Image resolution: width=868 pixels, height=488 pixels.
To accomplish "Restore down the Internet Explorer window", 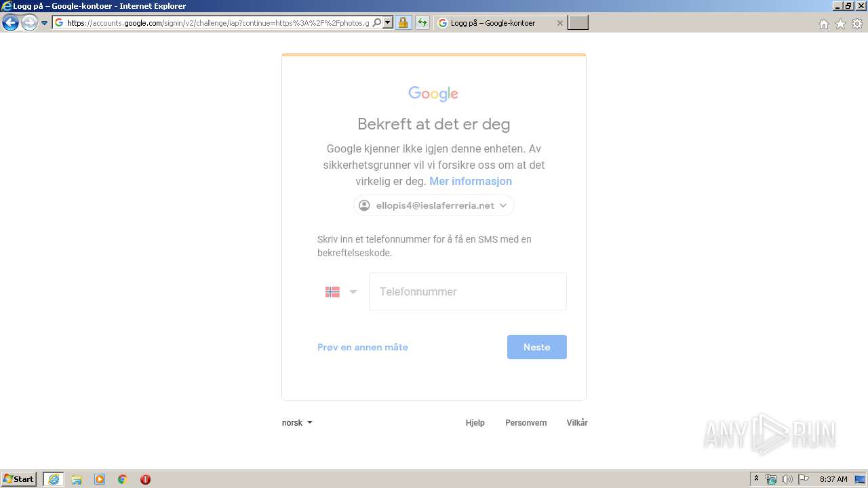I will [x=848, y=6].
